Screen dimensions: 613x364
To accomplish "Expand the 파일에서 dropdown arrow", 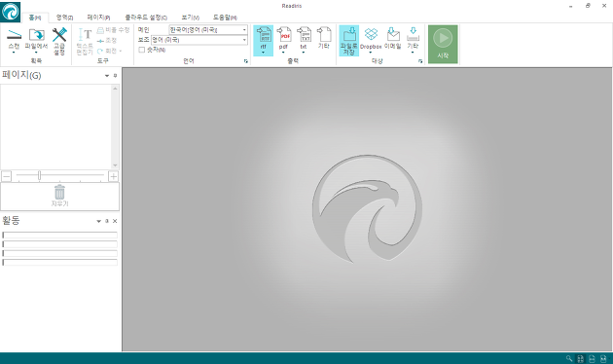I will pos(36,52).
